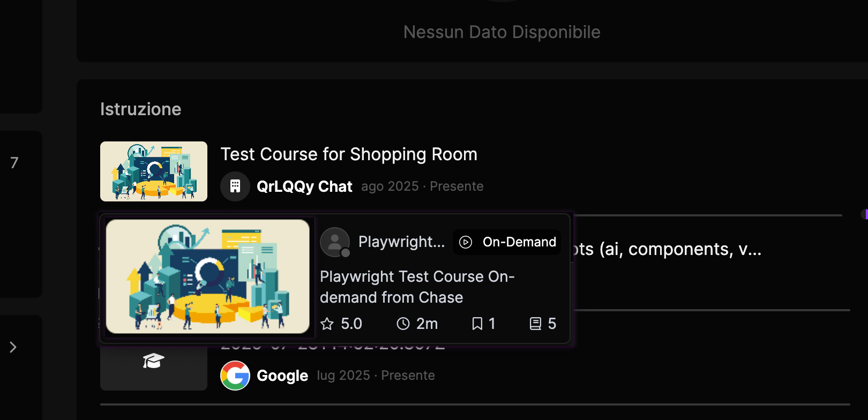Click the large popup course illustration thumbnail
Screen dimensions: 868x420
point(208,276)
